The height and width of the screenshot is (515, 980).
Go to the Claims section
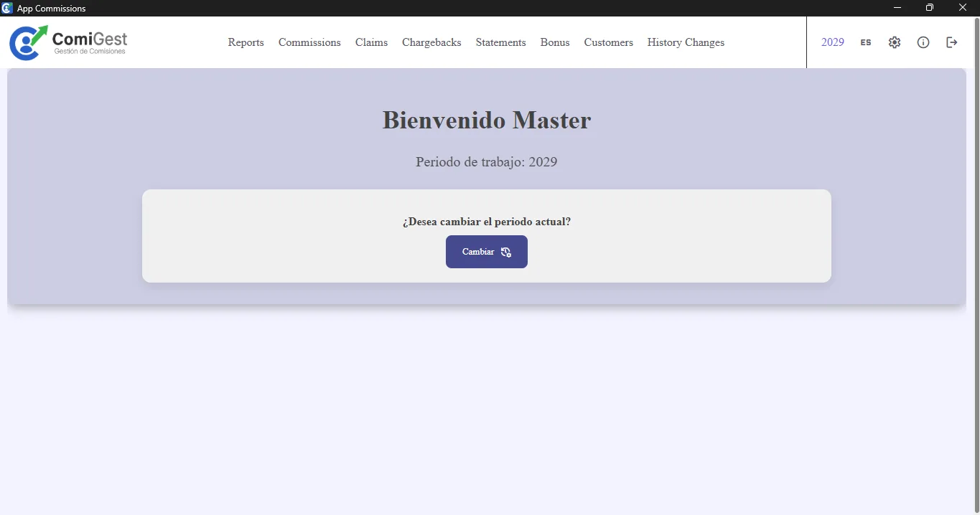371,42
